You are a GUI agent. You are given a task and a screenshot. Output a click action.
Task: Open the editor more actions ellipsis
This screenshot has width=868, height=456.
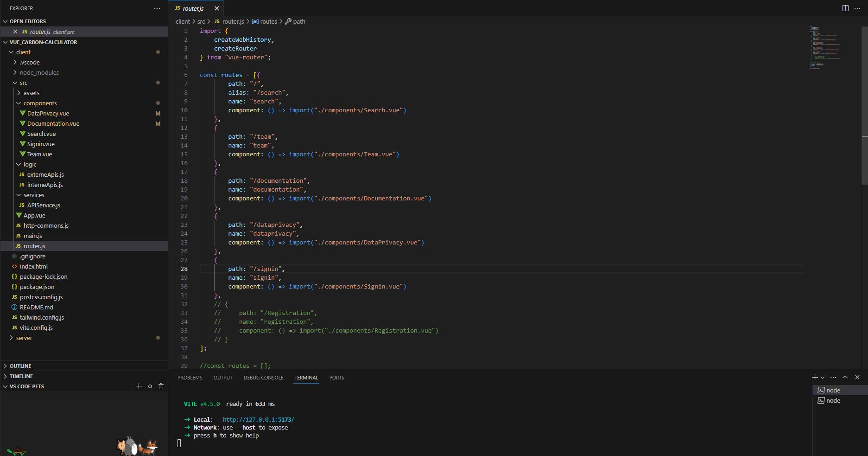tap(857, 8)
